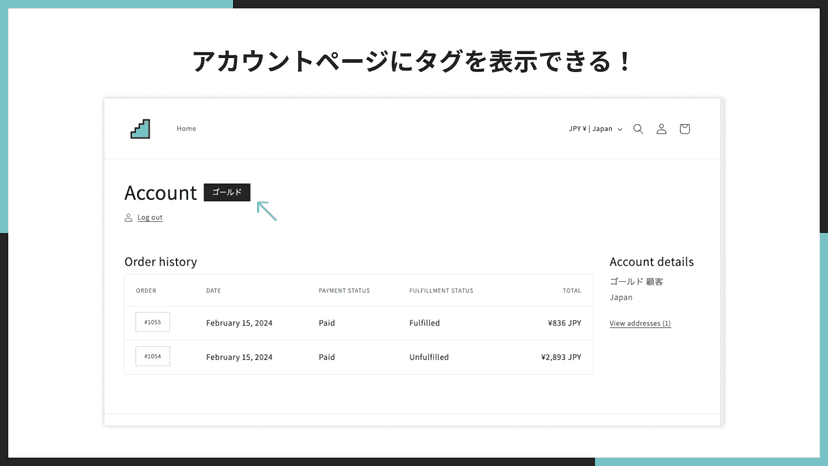
Task: Click Paid status in order #1054 row
Action: [x=327, y=357]
